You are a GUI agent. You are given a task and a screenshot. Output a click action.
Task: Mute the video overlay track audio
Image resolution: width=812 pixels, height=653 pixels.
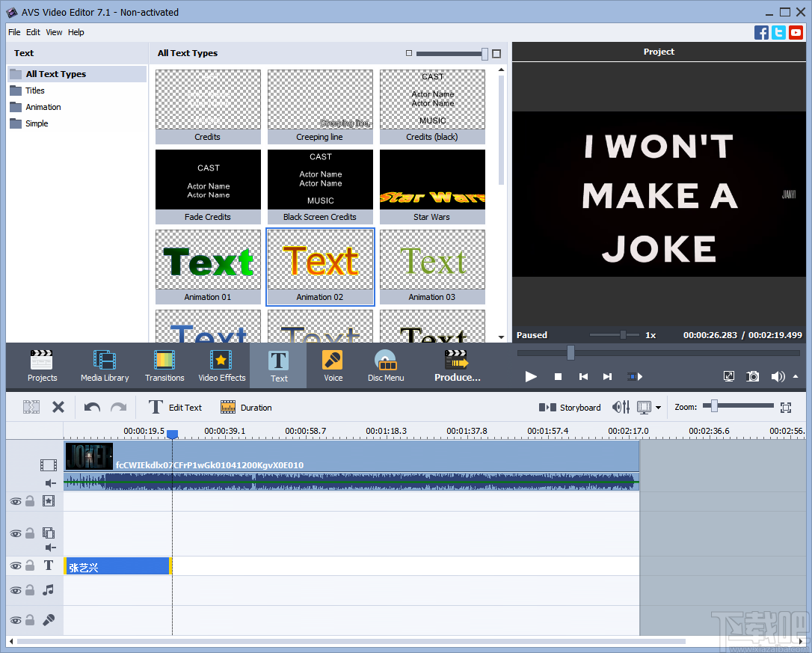point(50,548)
